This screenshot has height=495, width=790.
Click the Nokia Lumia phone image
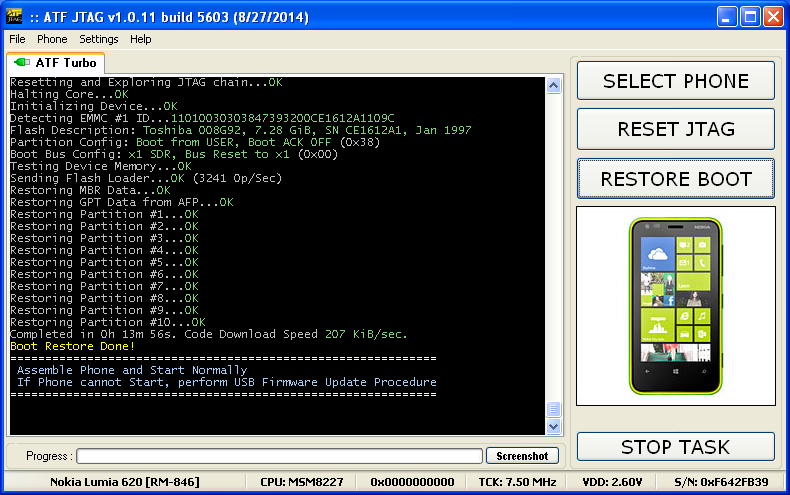676,305
